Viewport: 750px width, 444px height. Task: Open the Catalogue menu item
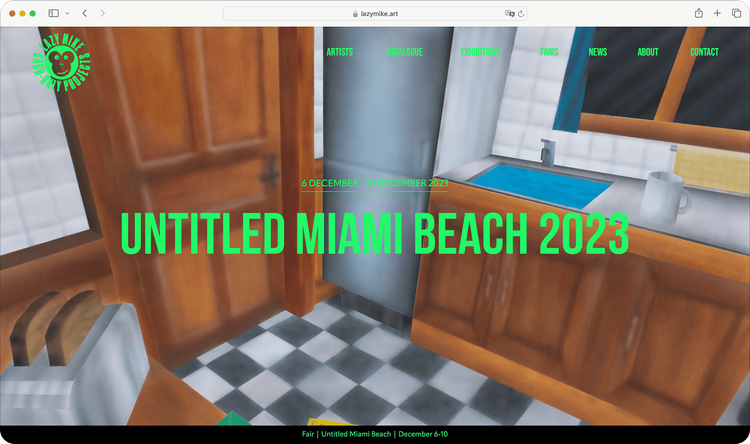404,52
